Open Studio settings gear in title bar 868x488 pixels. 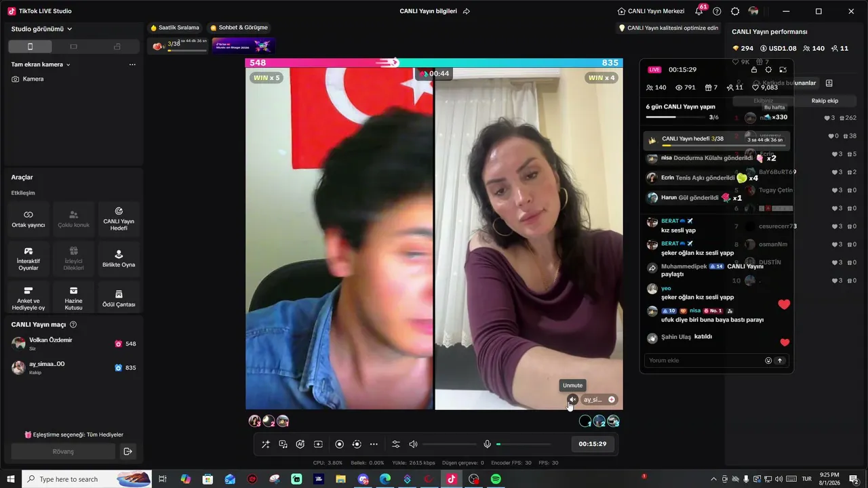[x=735, y=12]
